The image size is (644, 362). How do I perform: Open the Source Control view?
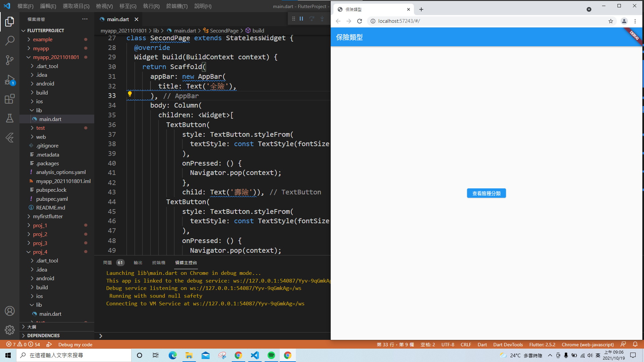click(10, 60)
